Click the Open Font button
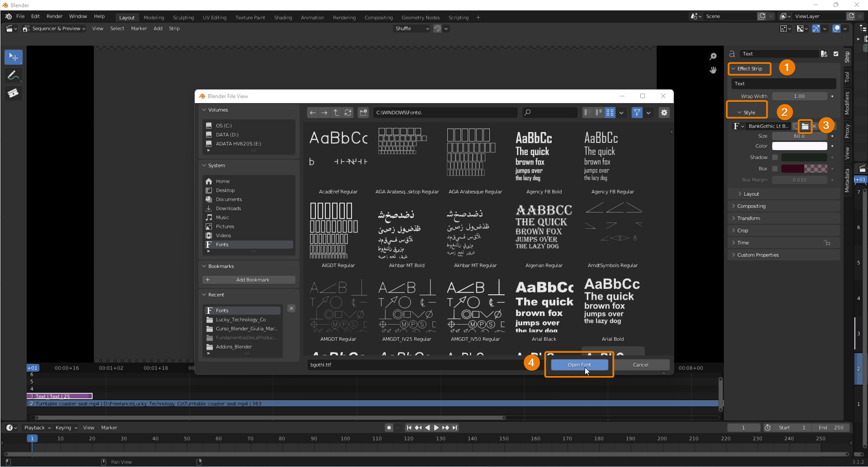 point(579,365)
